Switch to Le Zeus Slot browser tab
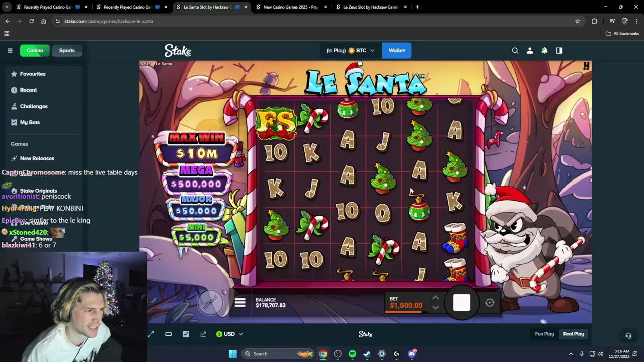This screenshot has width=644, height=362. coord(371,7)
